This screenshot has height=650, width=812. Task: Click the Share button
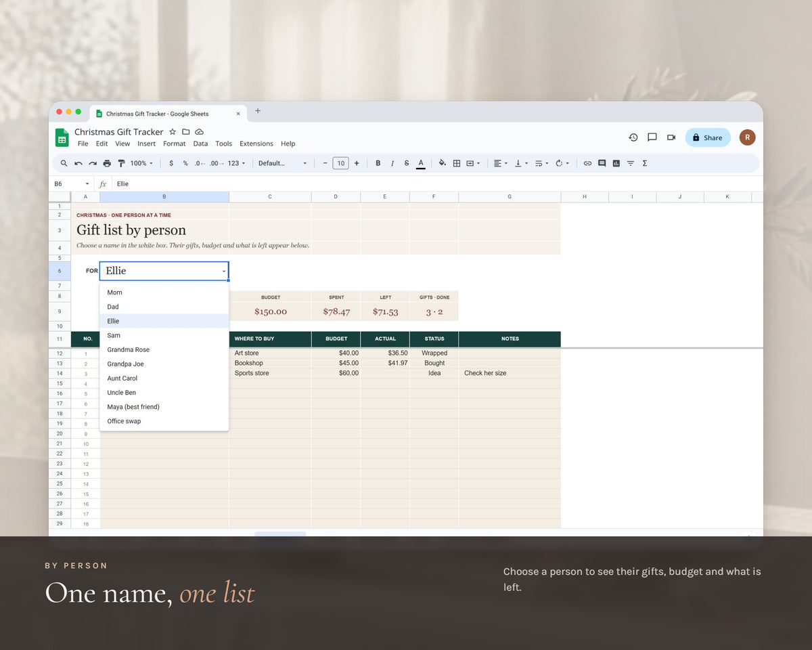point(708,137)
